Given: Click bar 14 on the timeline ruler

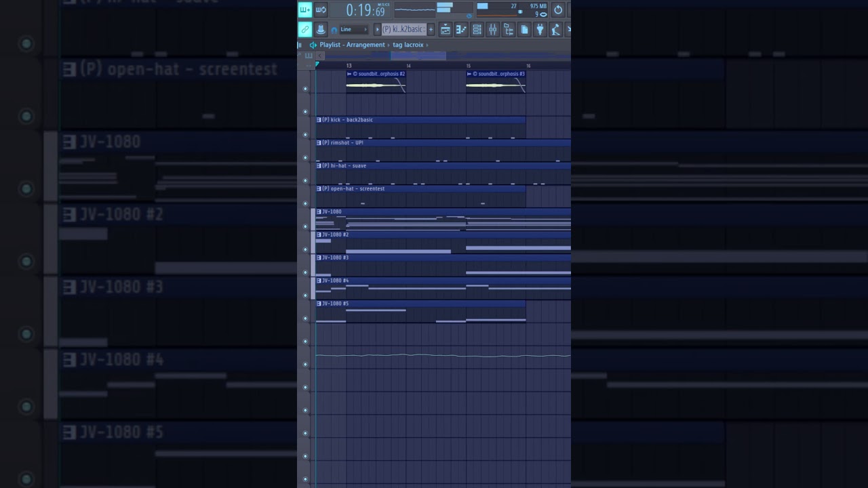Looking at the screenshot, I should (408, 66).
